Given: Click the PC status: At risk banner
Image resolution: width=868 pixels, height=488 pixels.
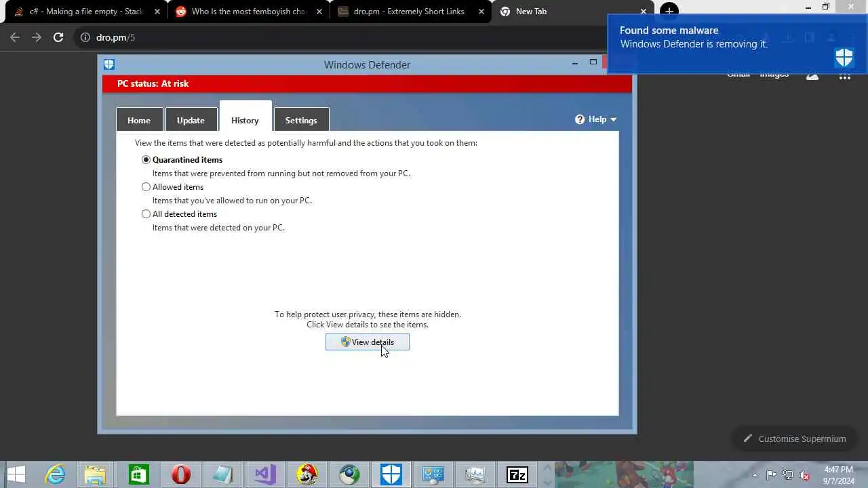Looking at the screenshot, I should click(367, 84).
